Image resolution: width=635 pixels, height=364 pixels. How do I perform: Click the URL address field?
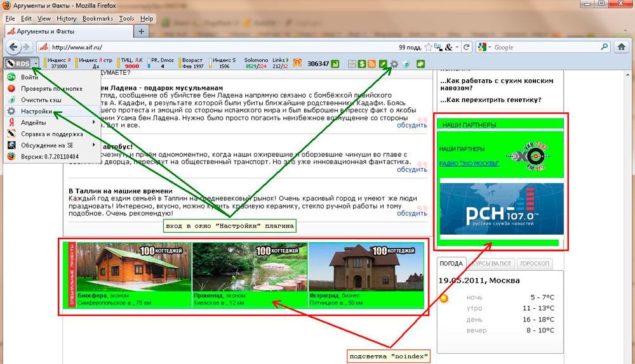pyautogui.click(x=222, y=47)
